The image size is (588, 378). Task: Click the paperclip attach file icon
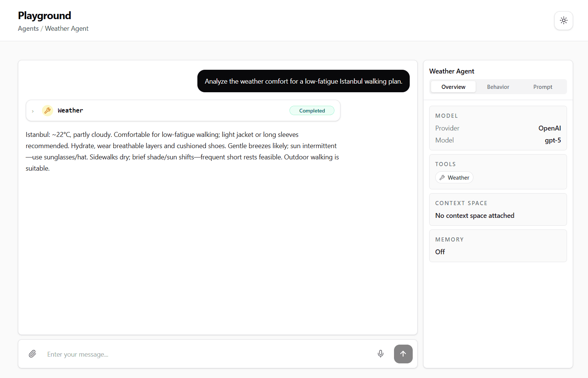tap(33, 354)
